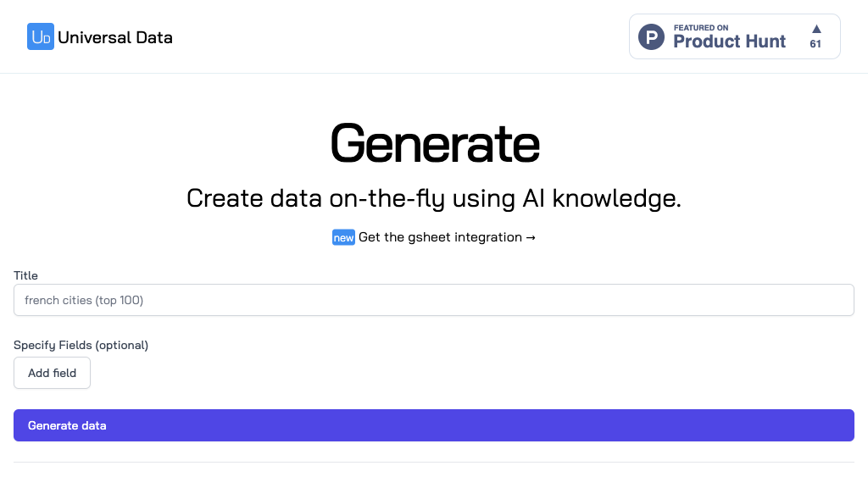
Task: Click the upvote count showing '61'
Action: pyautogui.click(x=815, y=43)
